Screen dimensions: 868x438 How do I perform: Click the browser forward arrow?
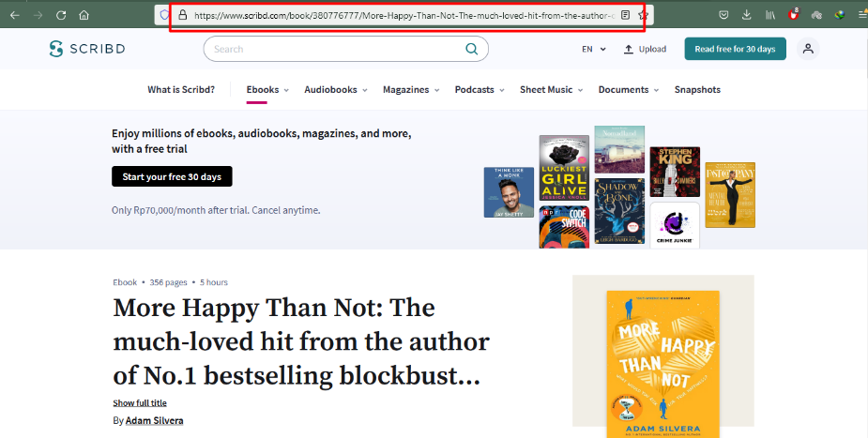click(x=38, y=16)
